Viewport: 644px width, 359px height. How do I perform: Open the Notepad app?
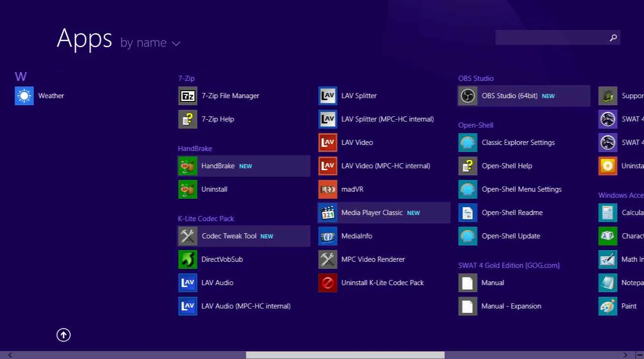point(621,283)
